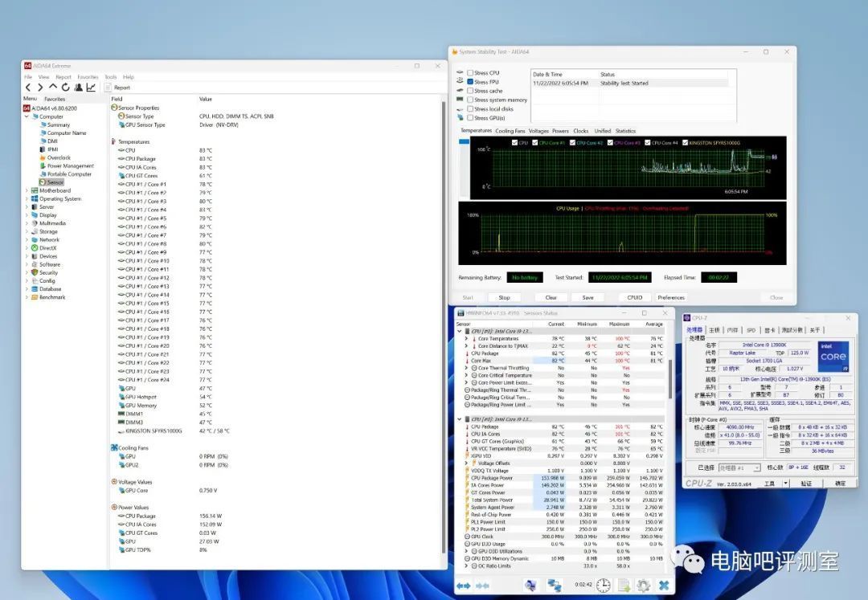
Task: Open HWiNFO sensor settings gear icon
Action: pos(643,585)
